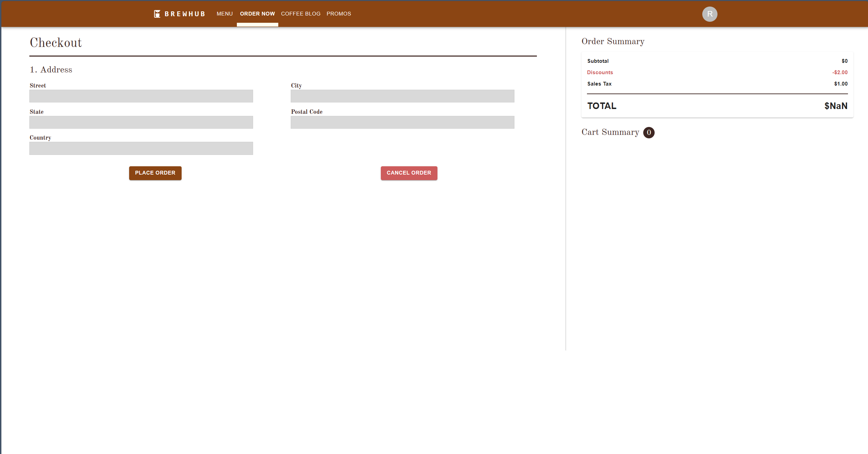The height and width of the screenshot is (454, 868).
Task: Click the cart item count badge
Action: (649, 132)
